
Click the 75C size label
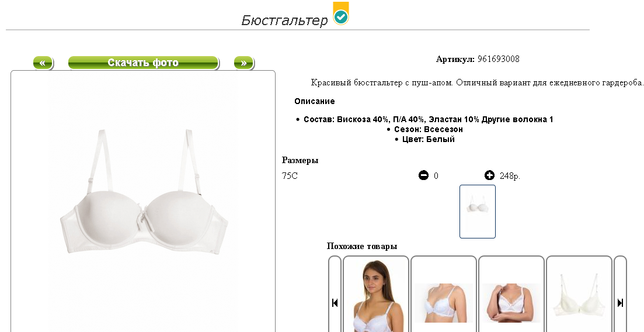(x=290, y=176)
